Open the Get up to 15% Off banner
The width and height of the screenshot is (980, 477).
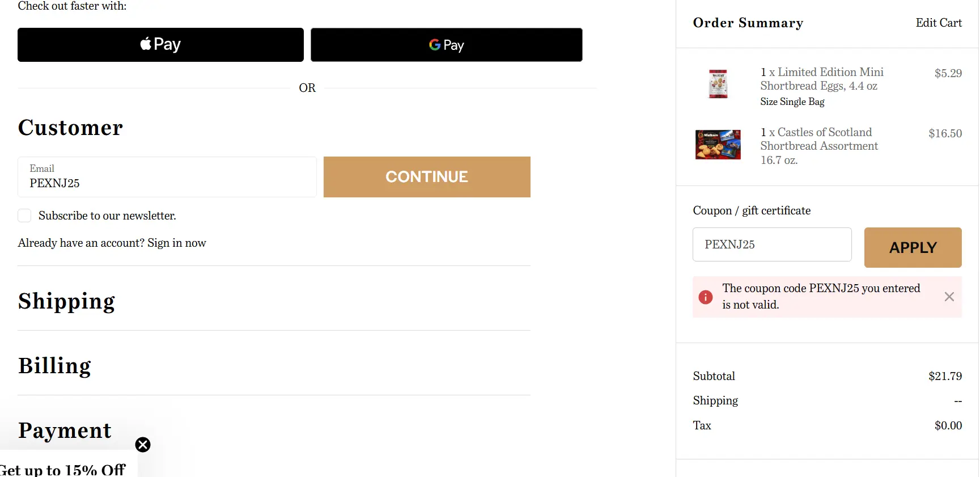[x=63, y=469]
